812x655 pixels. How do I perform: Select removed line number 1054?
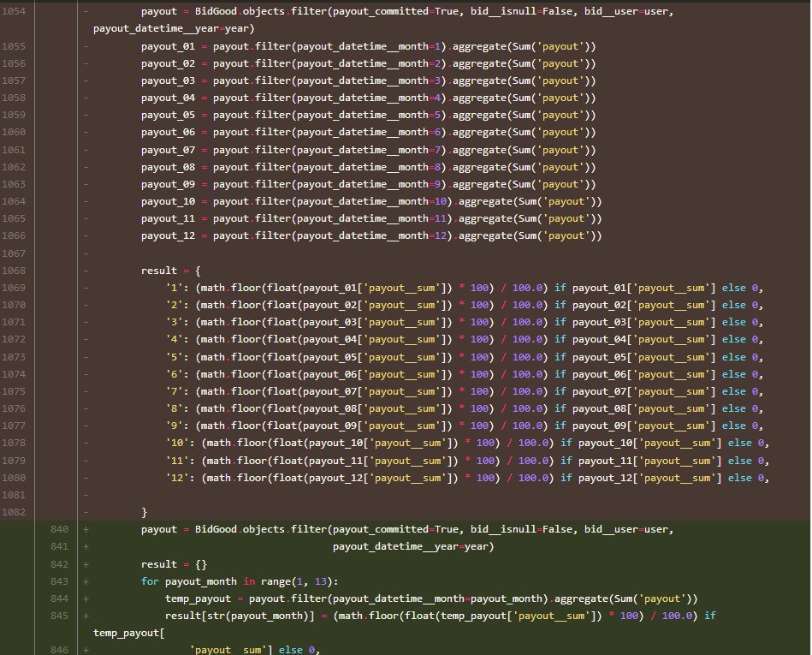(14, 11)
